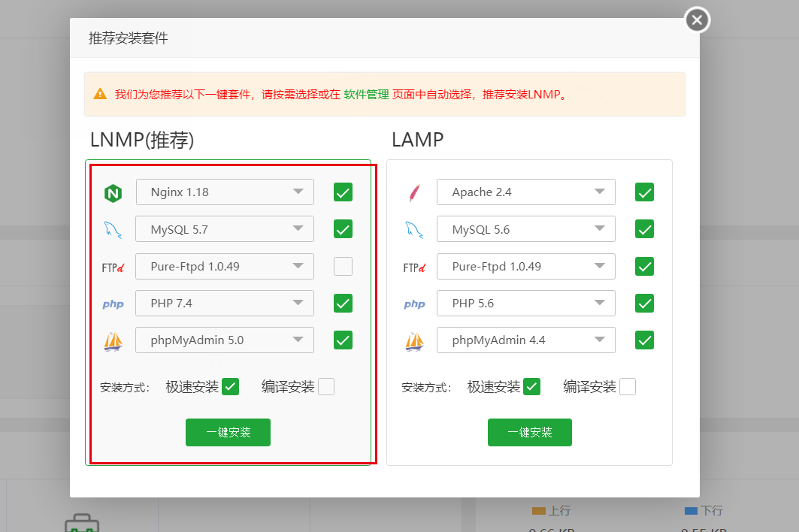Open the Nginx 1.18 version dropdown
Image resolution: width=799 pixels, height=532 pixels.
pyautogui.click(x=225, y=192)
